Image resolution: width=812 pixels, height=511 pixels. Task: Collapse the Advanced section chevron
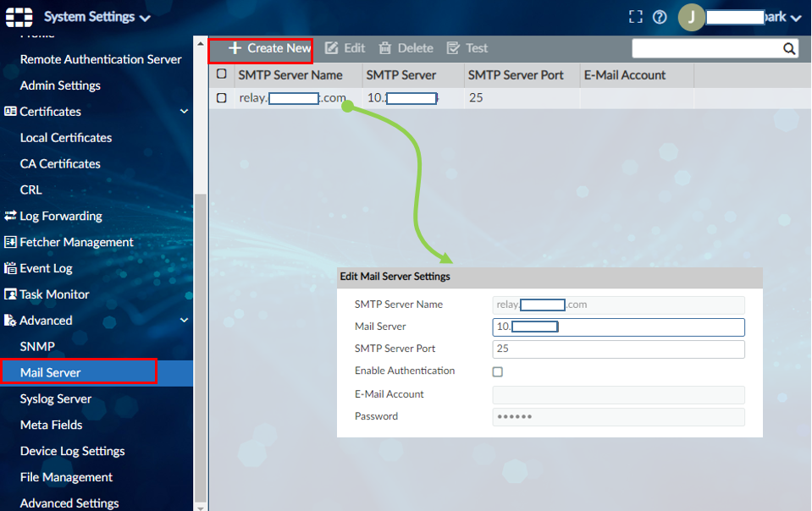(x=184, y=320)
